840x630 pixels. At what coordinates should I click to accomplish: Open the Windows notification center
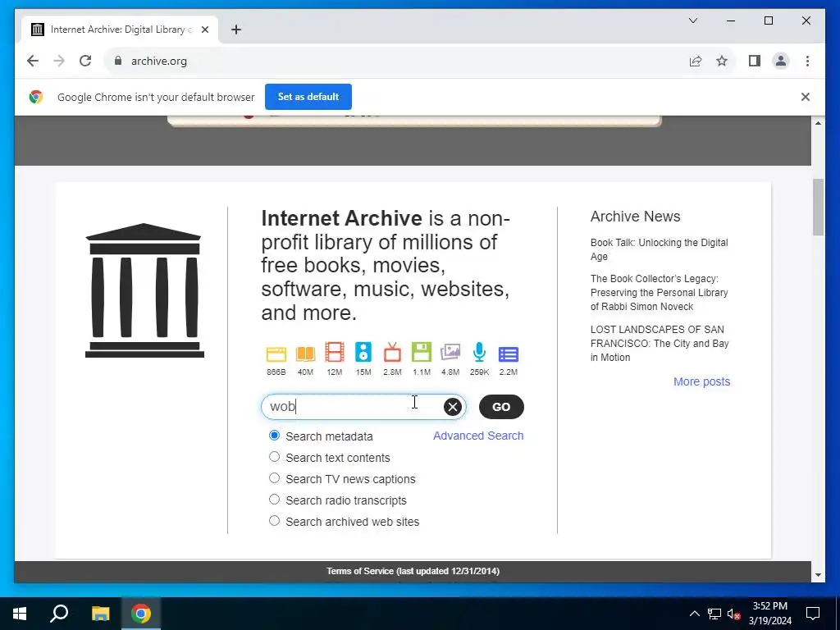(x=813, y=614)
